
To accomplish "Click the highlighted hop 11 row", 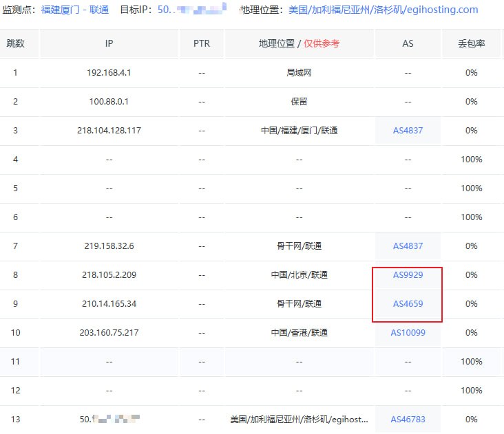I will click(x=252, y=362).
